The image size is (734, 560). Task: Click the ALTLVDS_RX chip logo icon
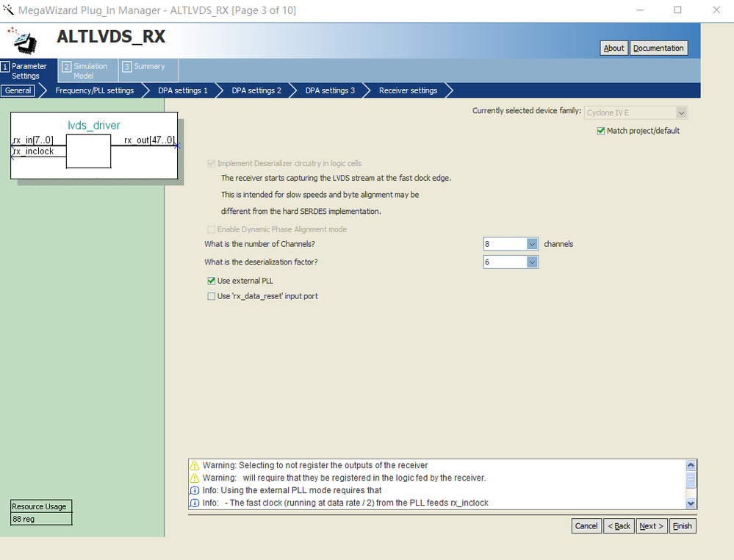[22, 40]
